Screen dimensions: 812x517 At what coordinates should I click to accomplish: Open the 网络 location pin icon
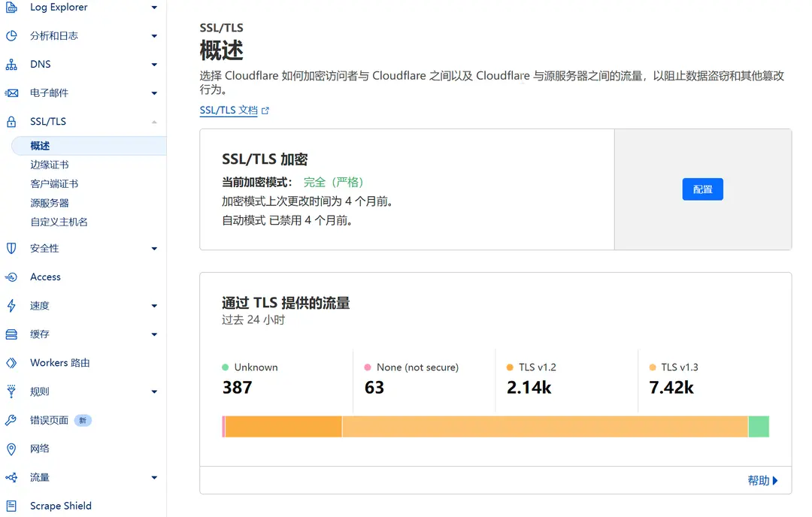pos(12,448)
